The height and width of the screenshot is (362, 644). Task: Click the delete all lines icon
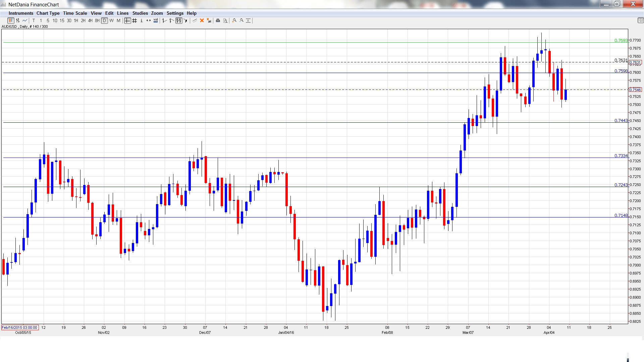[x=209, y=21]
